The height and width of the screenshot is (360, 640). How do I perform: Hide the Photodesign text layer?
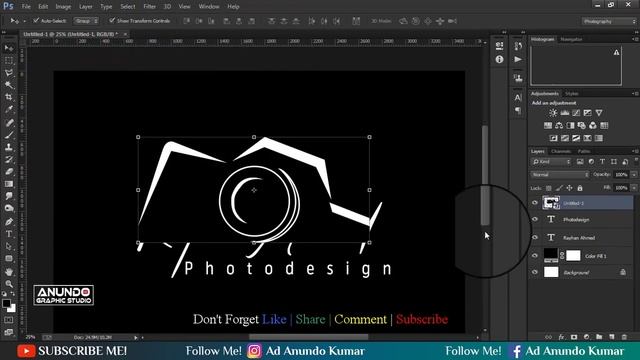coord(535,219)
